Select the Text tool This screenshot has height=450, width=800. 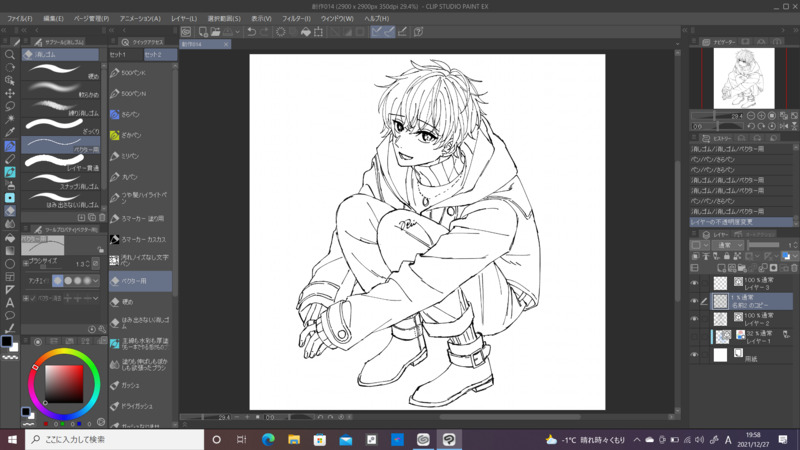tap(10, 303)
